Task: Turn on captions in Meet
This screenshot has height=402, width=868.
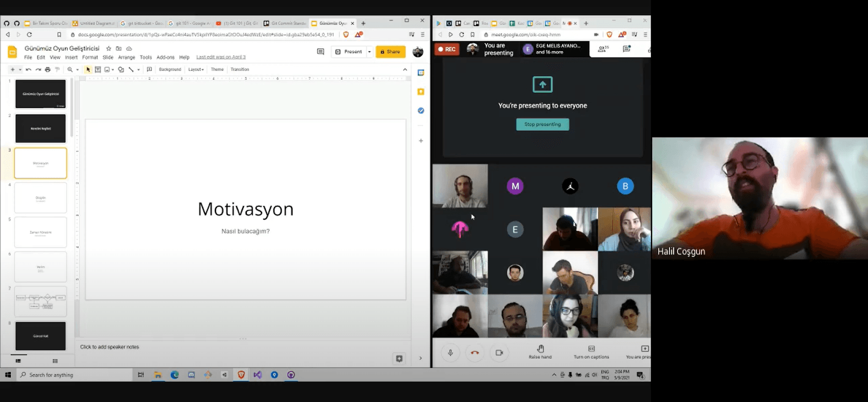Action: (x=591, y=352)
